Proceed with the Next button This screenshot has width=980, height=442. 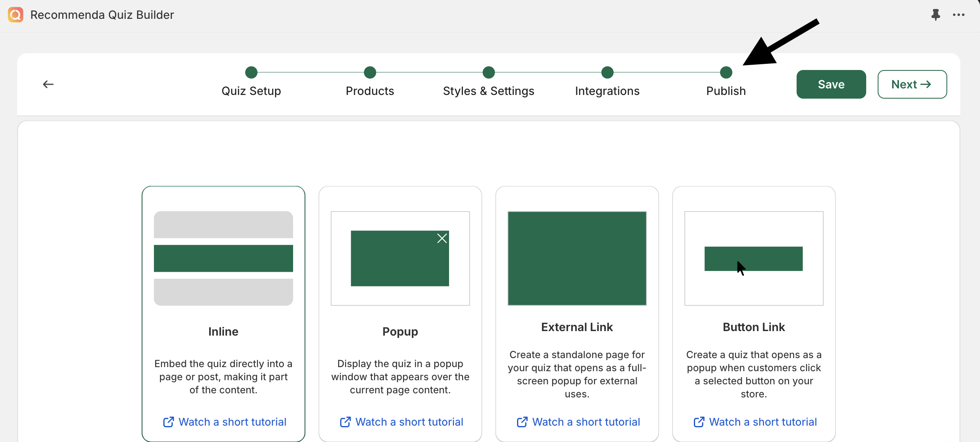(x=912, y=84)
